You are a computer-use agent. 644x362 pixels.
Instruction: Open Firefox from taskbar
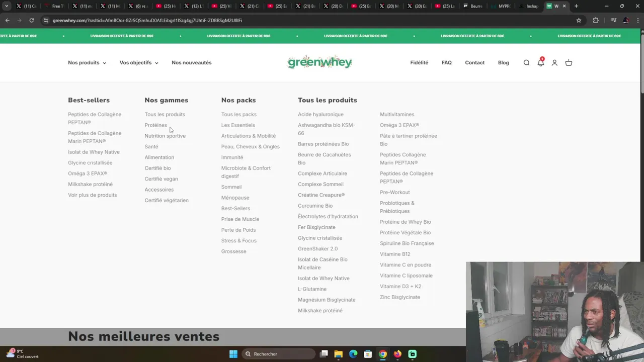click(397, 354)
